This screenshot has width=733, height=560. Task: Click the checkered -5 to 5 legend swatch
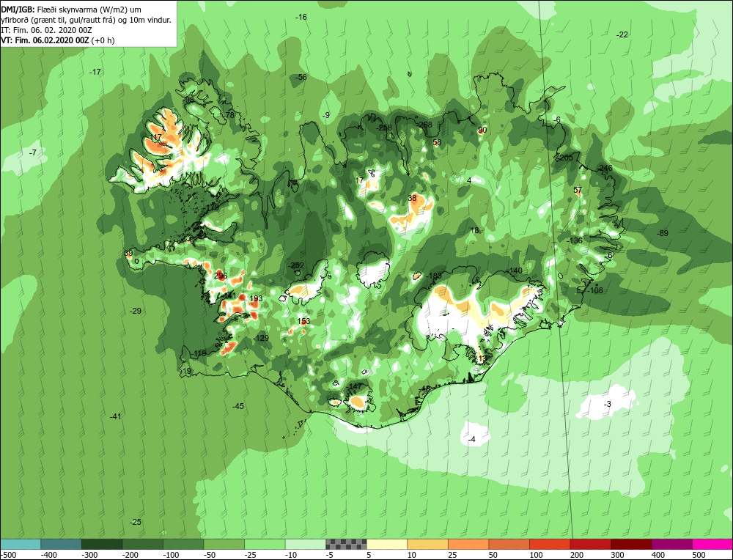point(346,544)
